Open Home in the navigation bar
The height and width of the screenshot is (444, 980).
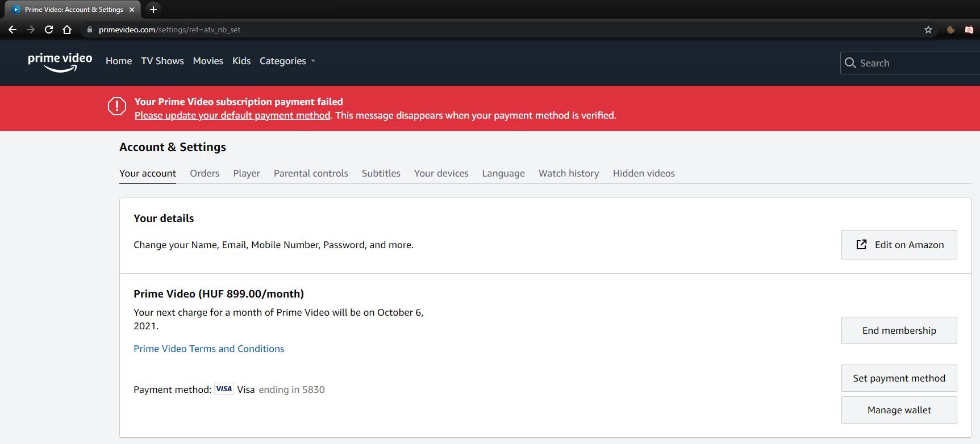click(x=119, y=61)
